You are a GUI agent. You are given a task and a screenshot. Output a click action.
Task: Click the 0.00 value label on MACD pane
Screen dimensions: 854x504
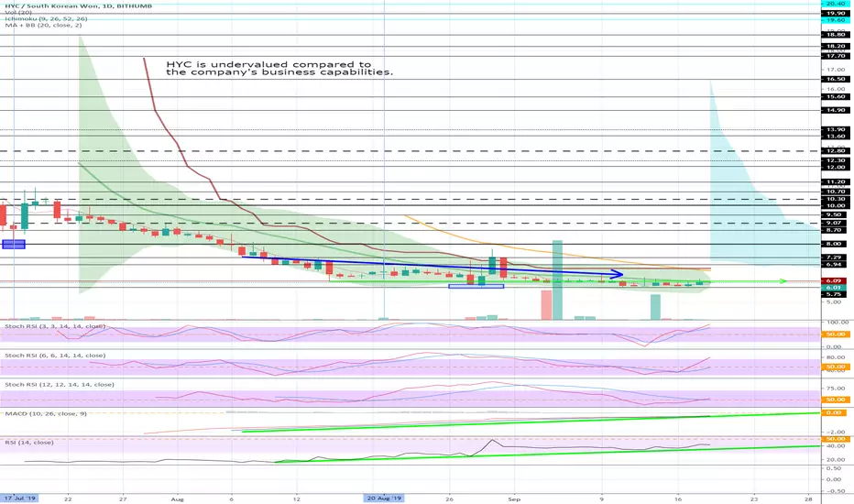click(836, 413)
